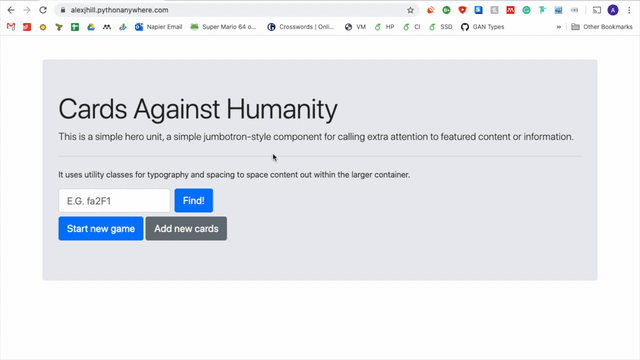This screenshot has width=640, height=360.
Task: Click the orange-red extension icon after the star
Action: [430, 10]
